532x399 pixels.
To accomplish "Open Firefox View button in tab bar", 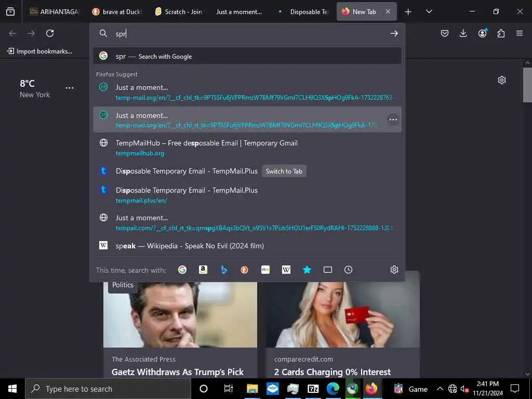I will (x=10, y=11).
